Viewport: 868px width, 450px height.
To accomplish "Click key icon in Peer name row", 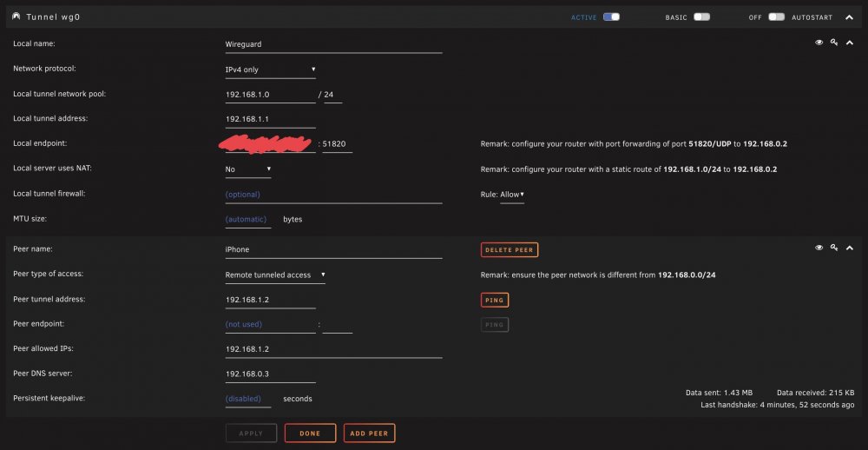I will pyautogui.click(x=833, y=248).
